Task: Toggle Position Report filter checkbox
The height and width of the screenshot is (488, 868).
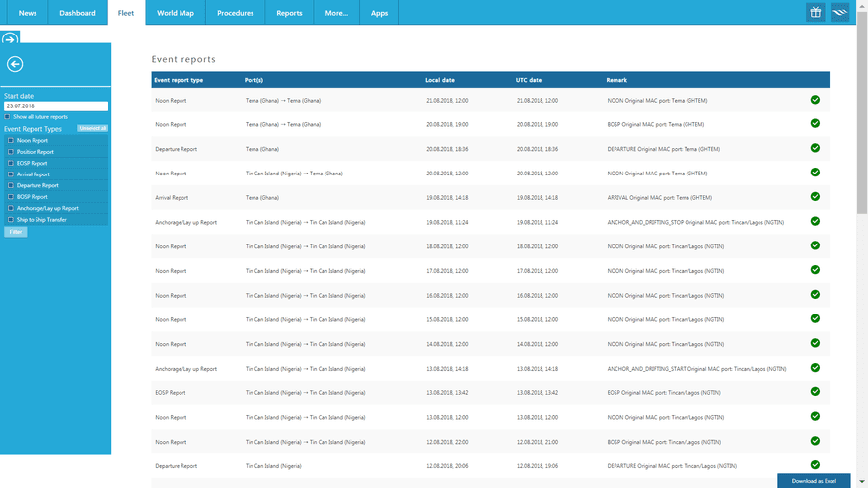Action: point(11,152)
